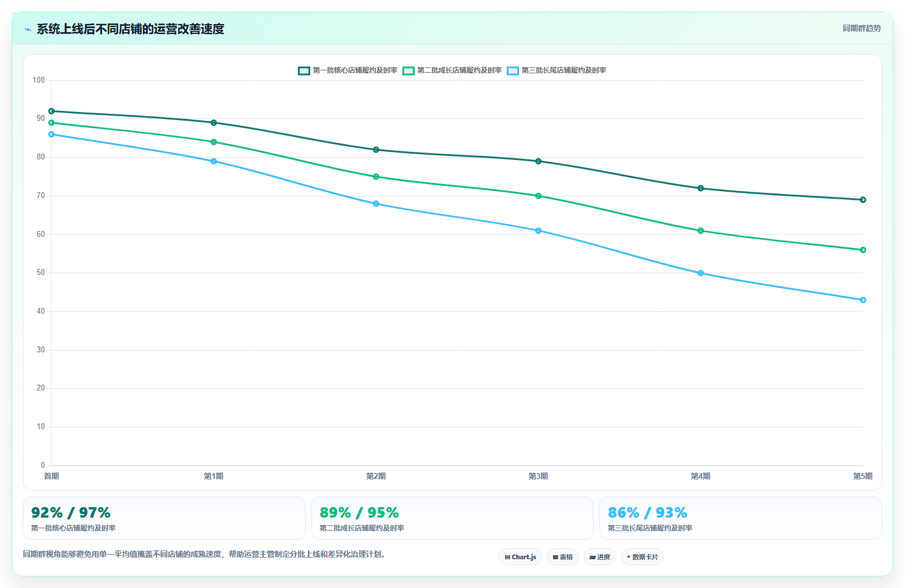Click the 首期 x-axis label
905x588 pixels.
pos(52,476)
